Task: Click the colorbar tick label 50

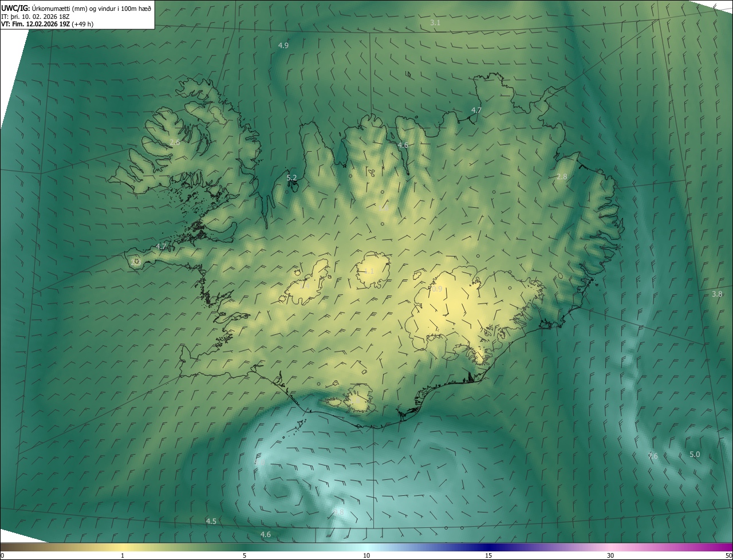Action: (728, 556)
